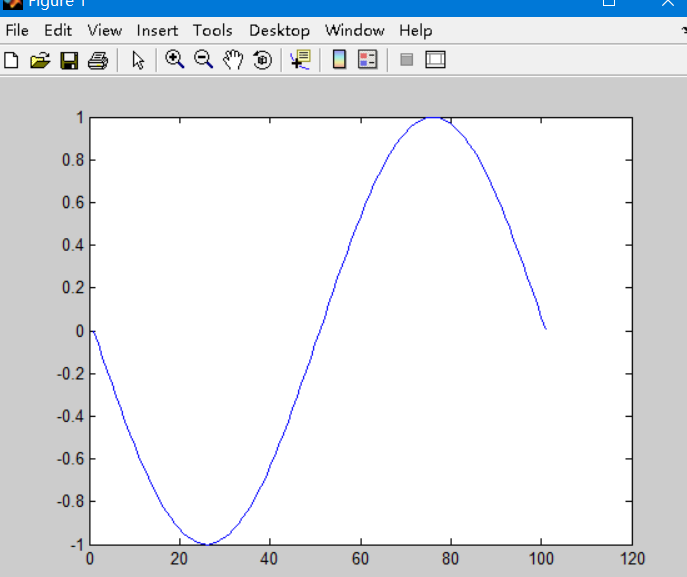Click the New Figure icon
This screenshot has width=687, height=577.
click(x=11, y=60)
